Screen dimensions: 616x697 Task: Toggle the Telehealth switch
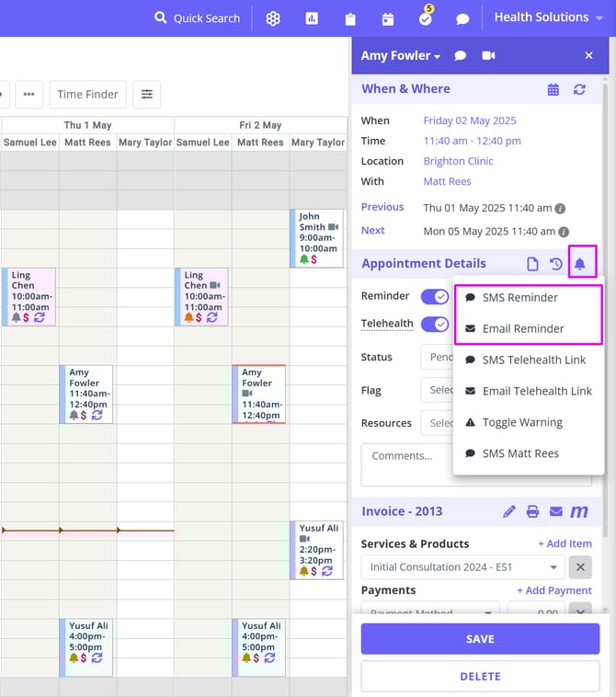tap(434, 324)
